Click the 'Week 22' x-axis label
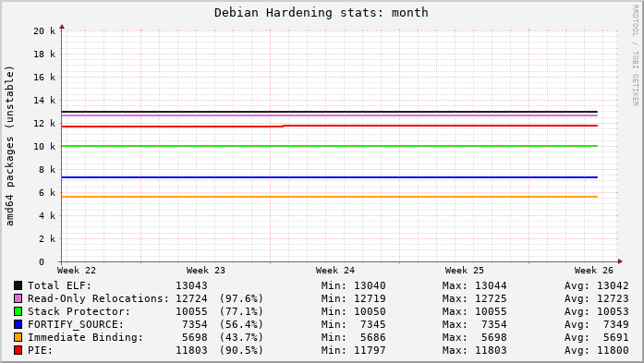Screen dimensions: 644x363 click(x=77, y=271)
